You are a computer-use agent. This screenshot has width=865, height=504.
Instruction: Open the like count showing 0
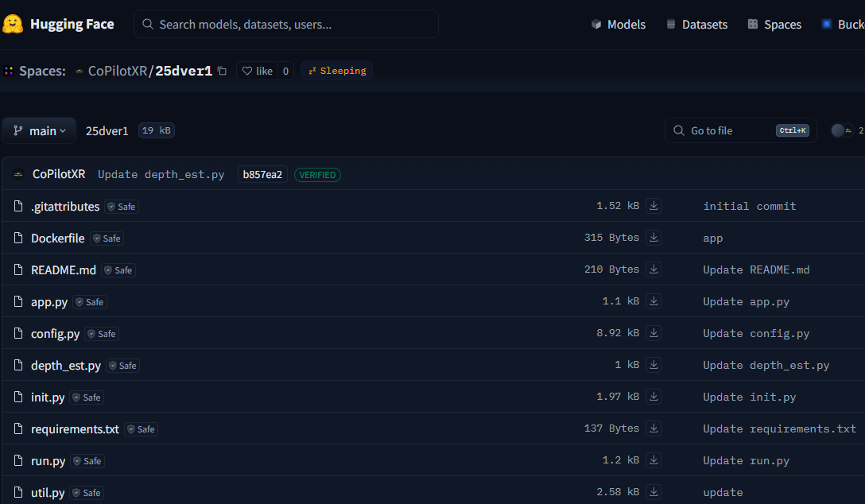285,71
